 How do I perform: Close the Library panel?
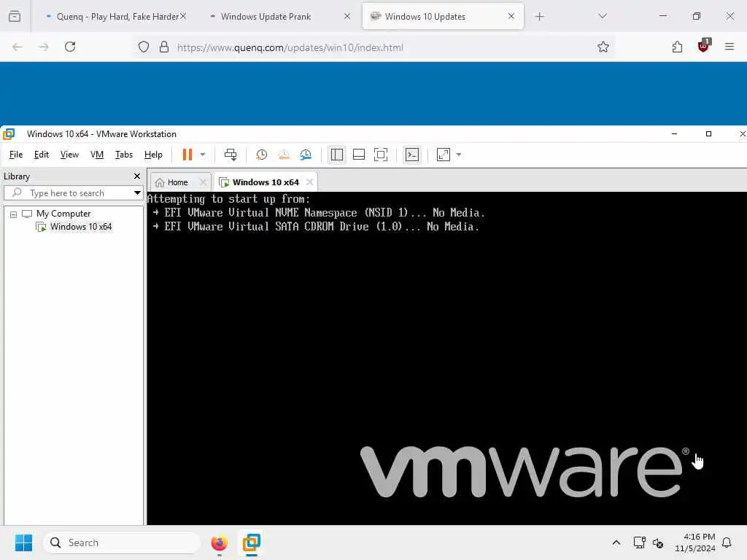137,176
